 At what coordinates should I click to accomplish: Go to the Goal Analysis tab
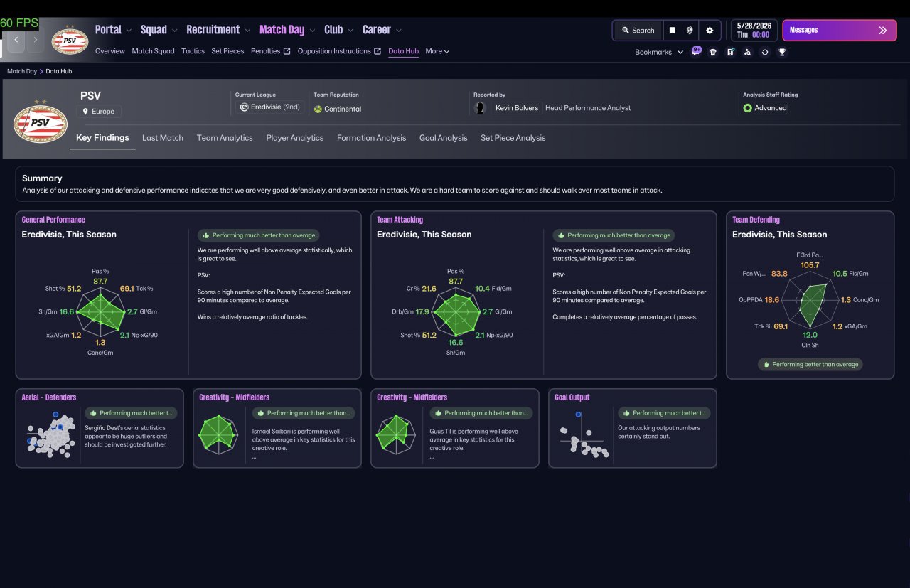tap(444, 138)
